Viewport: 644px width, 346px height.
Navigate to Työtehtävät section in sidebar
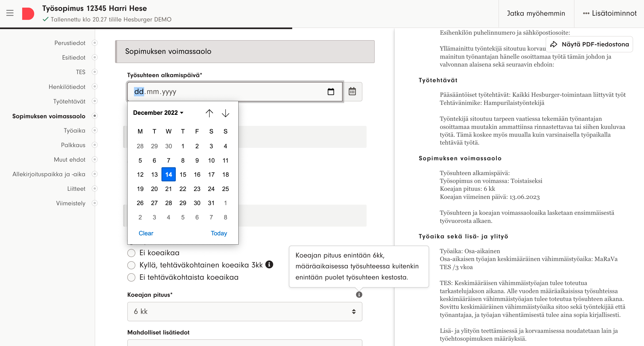pyautogui.click(x=69, y=101)
